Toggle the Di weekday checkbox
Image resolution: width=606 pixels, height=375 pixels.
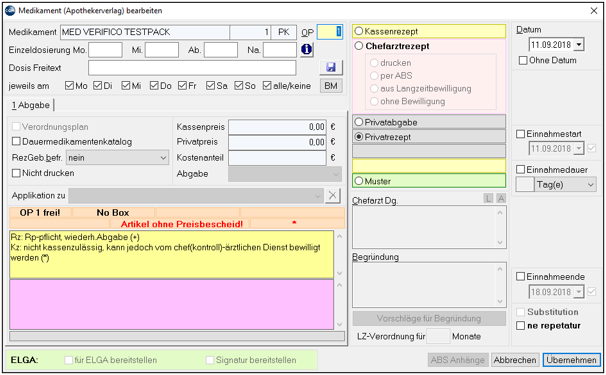(97, 85)
